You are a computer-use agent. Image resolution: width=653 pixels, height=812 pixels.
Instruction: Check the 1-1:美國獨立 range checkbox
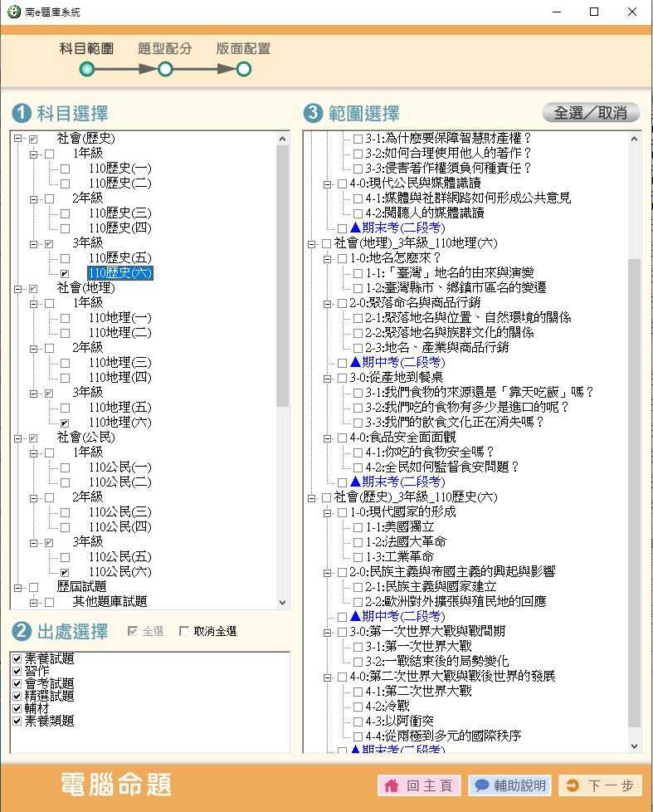pos(358,527)
